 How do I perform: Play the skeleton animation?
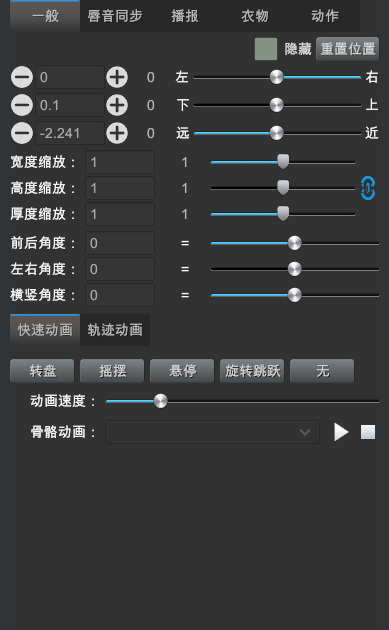tap(341, 432)
